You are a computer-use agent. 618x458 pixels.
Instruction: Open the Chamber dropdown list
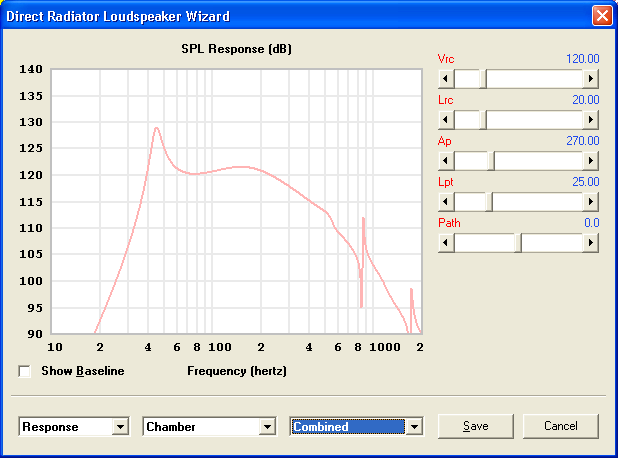267,426
